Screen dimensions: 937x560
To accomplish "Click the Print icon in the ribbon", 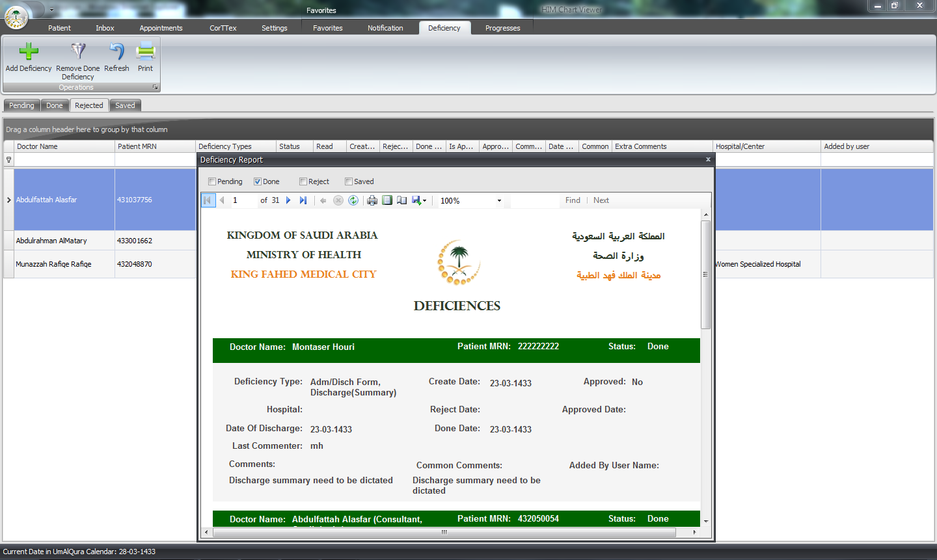I will coord(145,51).
